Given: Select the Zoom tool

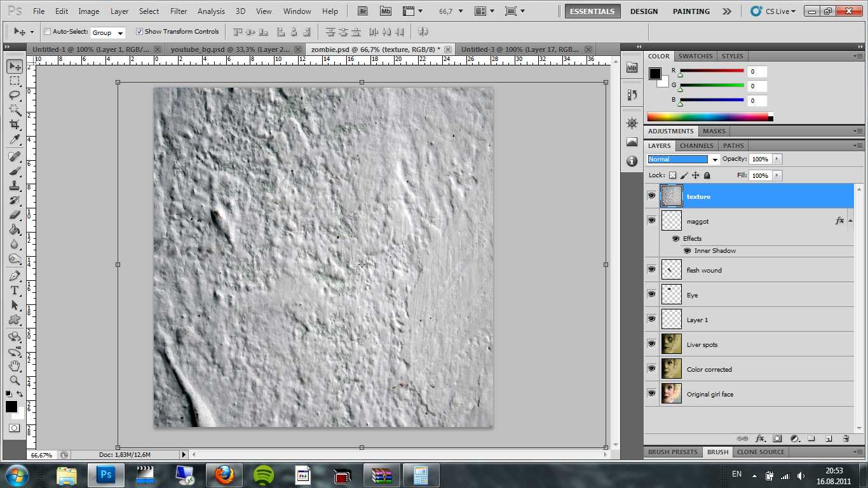Looking at the screenshot, I should point(15,381).
